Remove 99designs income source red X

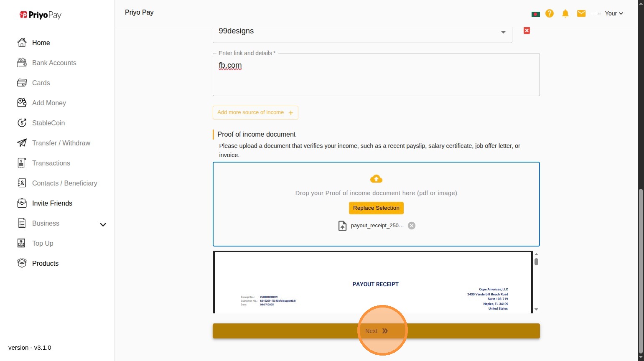pyautogui.click(x=527, y=31)
